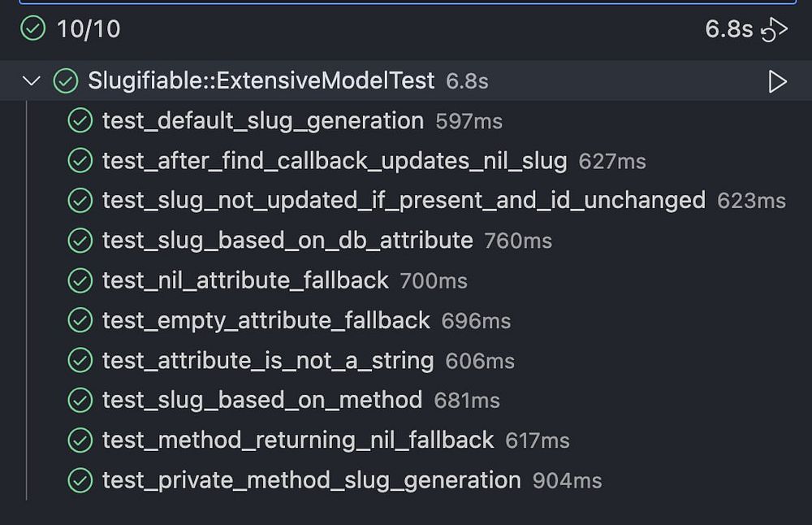Viewport: 812px width, 525px height.
Task: Collapse the Slugifiable::ExtensiveModelTest tree
Action: (32, 81)
